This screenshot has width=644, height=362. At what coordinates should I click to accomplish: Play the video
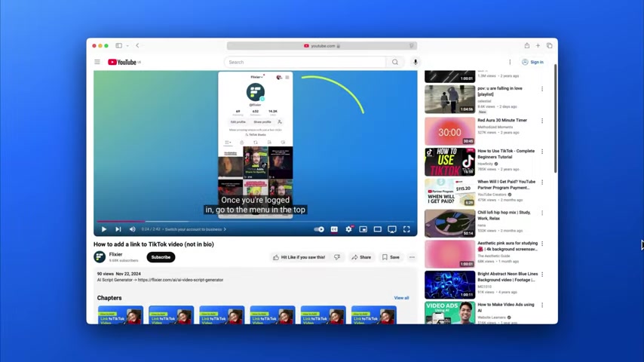coord(104,229)
